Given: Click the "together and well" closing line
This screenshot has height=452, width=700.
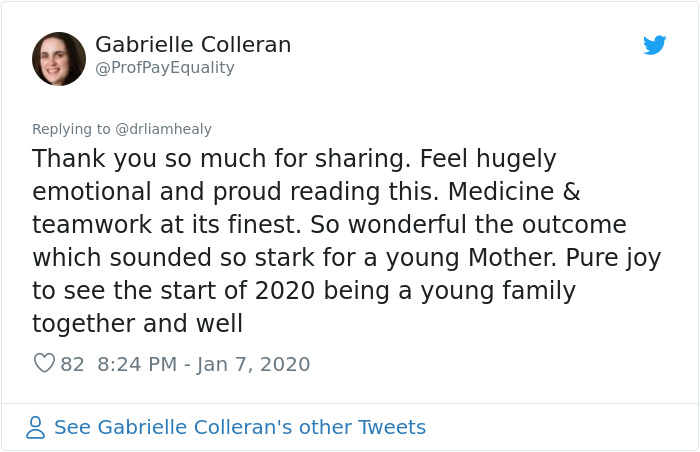Looking at the screenshot, I should (x=137, y=324).
